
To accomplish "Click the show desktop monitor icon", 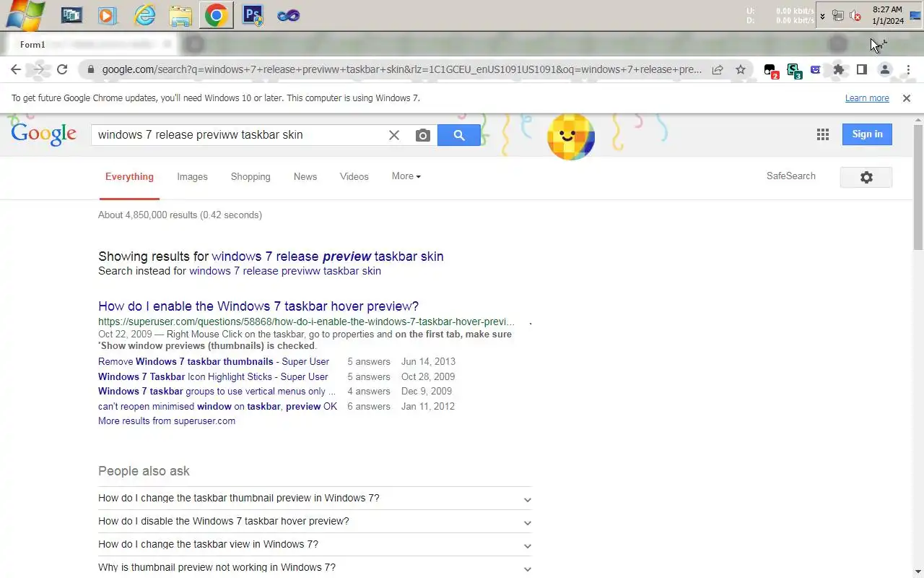I will coord(915,16).
